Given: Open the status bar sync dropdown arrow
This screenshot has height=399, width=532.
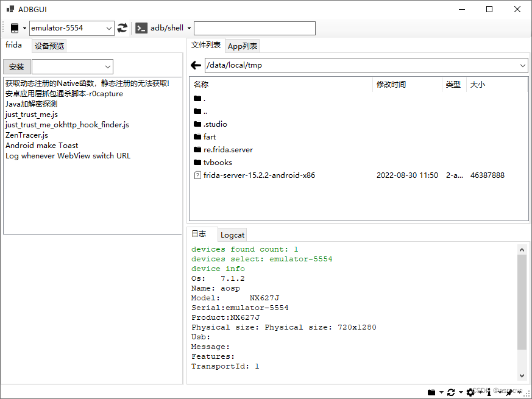Looking at the screenshot, I should (x=461, y=392).
